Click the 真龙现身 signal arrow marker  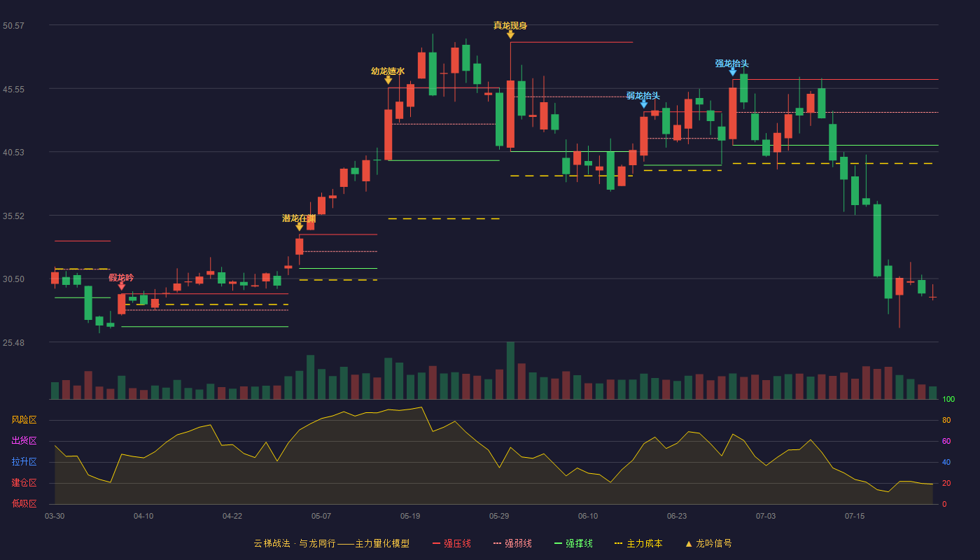coord(510,34)
